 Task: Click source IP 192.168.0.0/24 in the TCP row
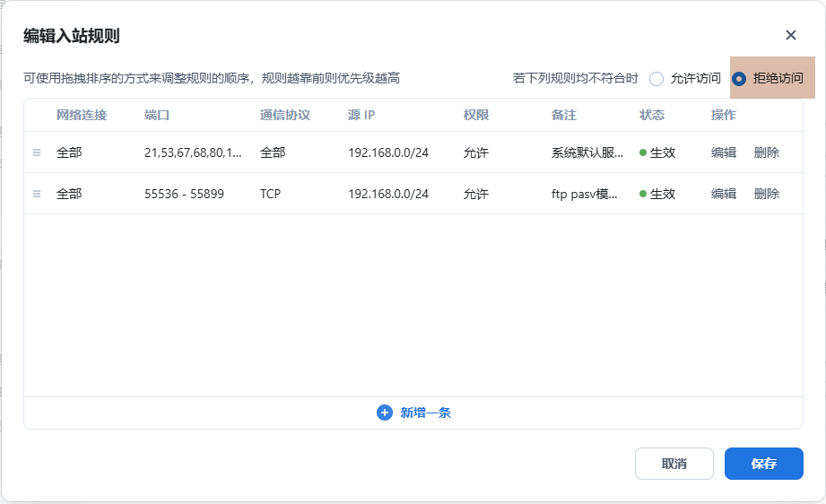pos(388,194)
